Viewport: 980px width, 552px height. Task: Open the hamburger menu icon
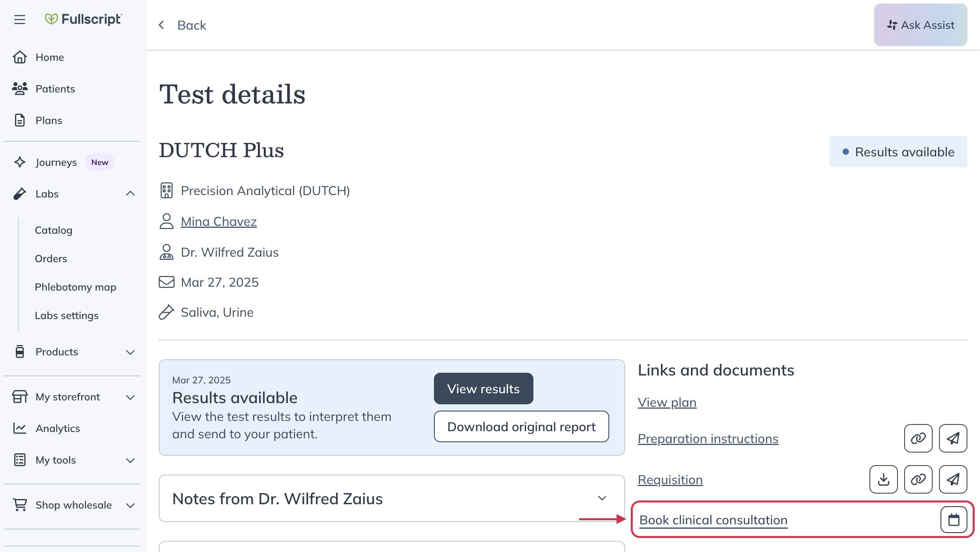point(20,19)
